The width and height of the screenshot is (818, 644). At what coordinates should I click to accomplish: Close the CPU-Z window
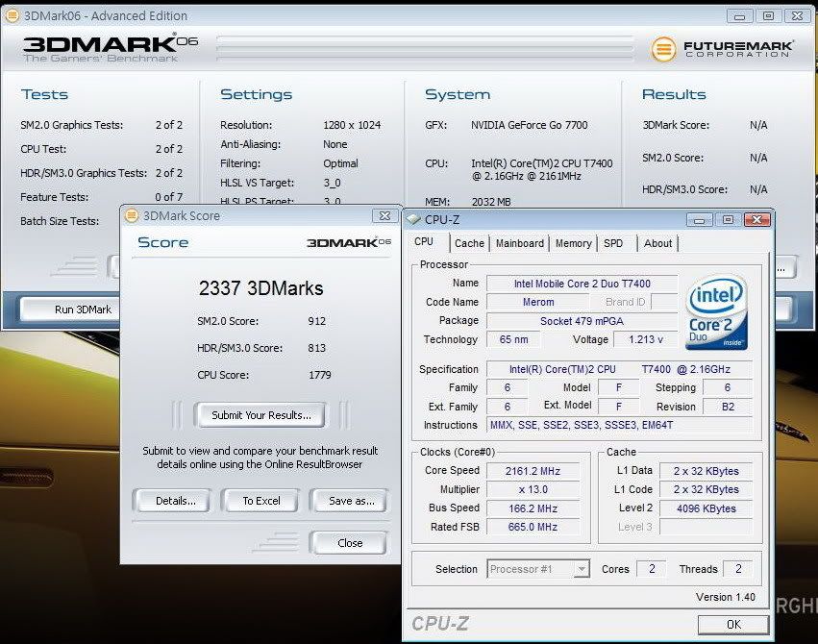pos(757,220)
